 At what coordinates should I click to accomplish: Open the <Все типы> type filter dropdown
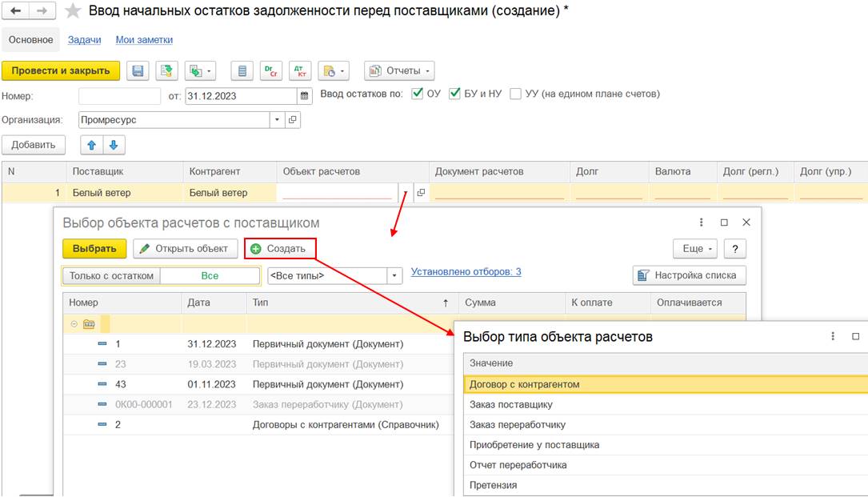[394, 275]
